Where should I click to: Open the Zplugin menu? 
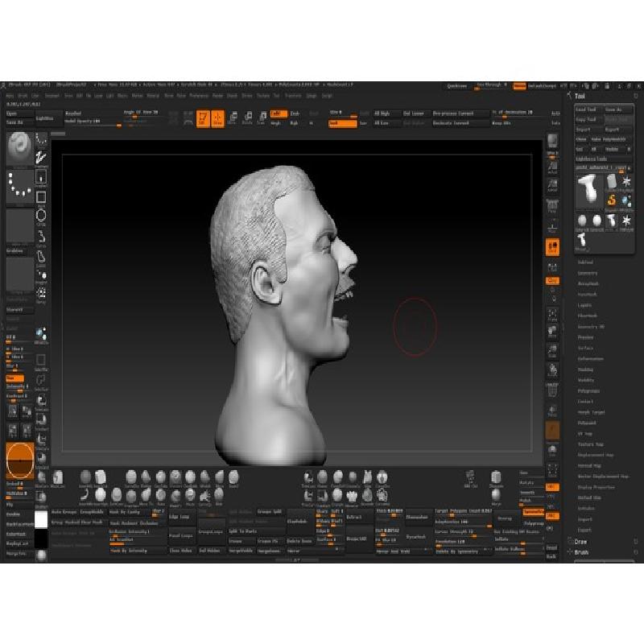312,96
